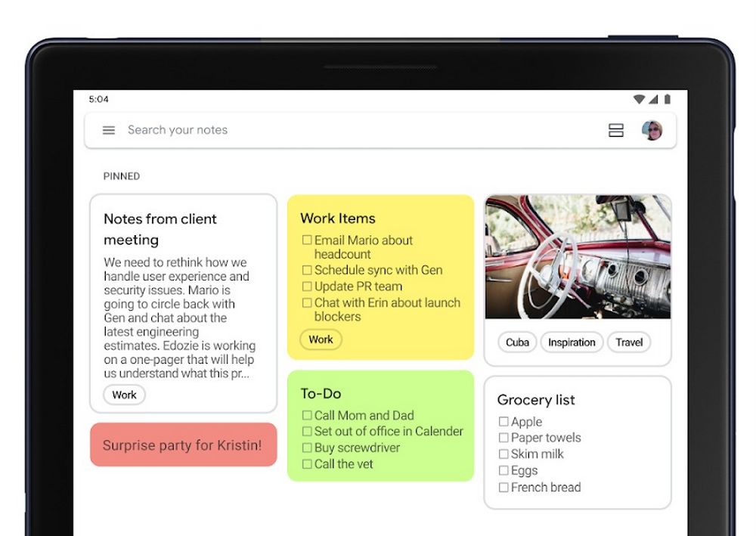Image resolution: width=756 pixels, height=536 pixels.
Task: Check Update PR team item
Action: coord(307,287)
